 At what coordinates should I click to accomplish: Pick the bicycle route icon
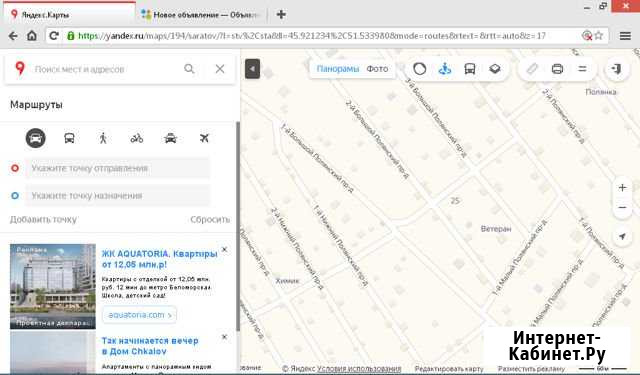[x=137, y=138]
